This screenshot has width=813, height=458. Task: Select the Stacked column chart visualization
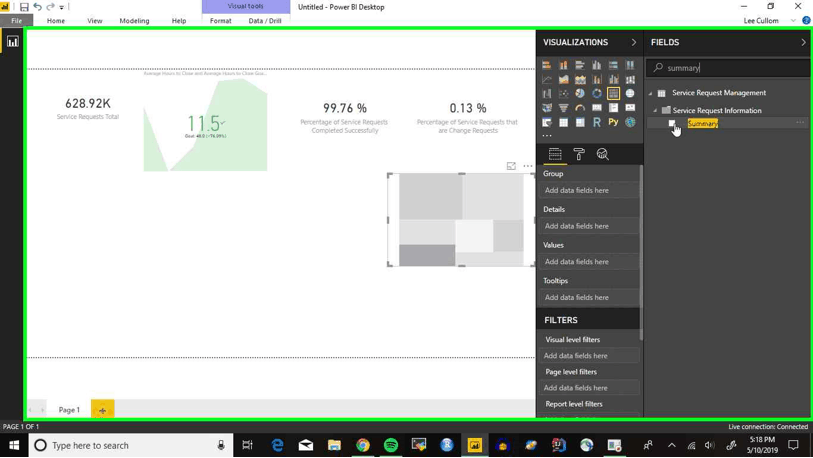(x=563, y=65)
